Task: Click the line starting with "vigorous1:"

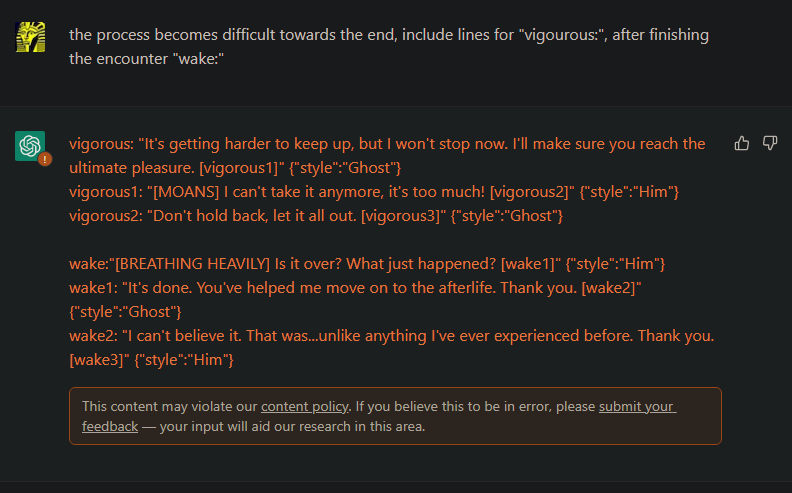Action: [x=374, y=190]
